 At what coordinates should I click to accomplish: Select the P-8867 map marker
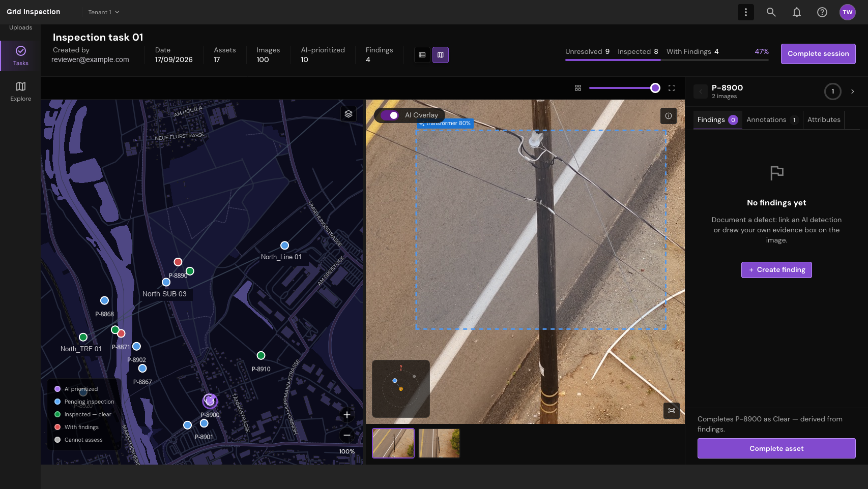[142, 369]
